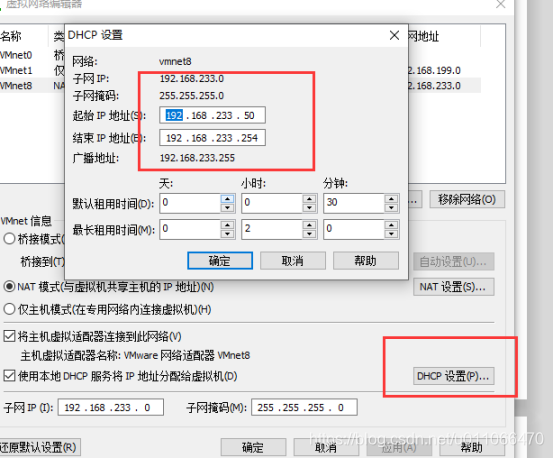Click 帮助 in the DHCP settings dialog
The image size is (554, 458).
coord(366,261)
